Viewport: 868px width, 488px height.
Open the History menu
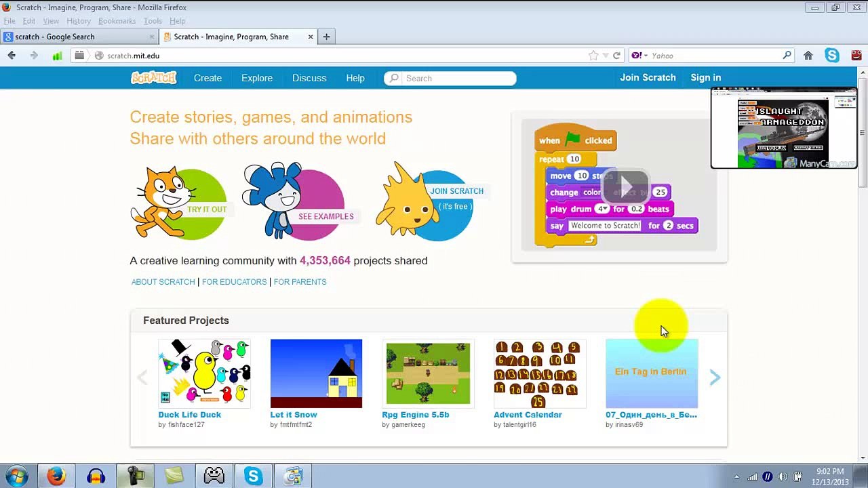[x=79, y=21]
